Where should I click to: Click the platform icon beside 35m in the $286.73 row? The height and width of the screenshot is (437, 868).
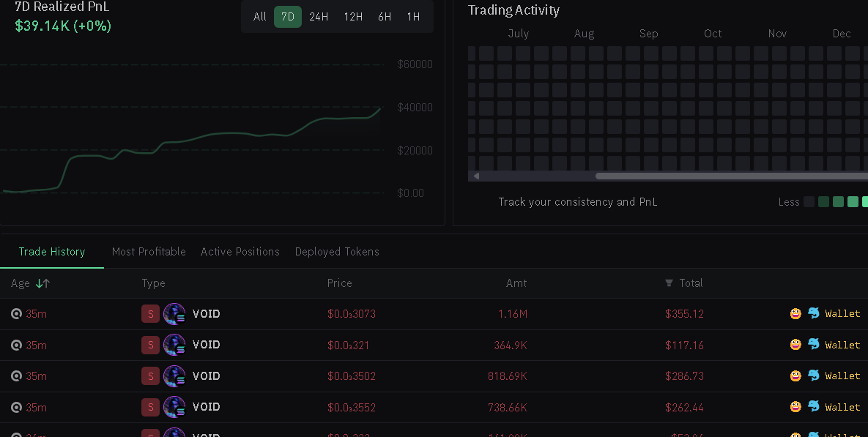16,376
